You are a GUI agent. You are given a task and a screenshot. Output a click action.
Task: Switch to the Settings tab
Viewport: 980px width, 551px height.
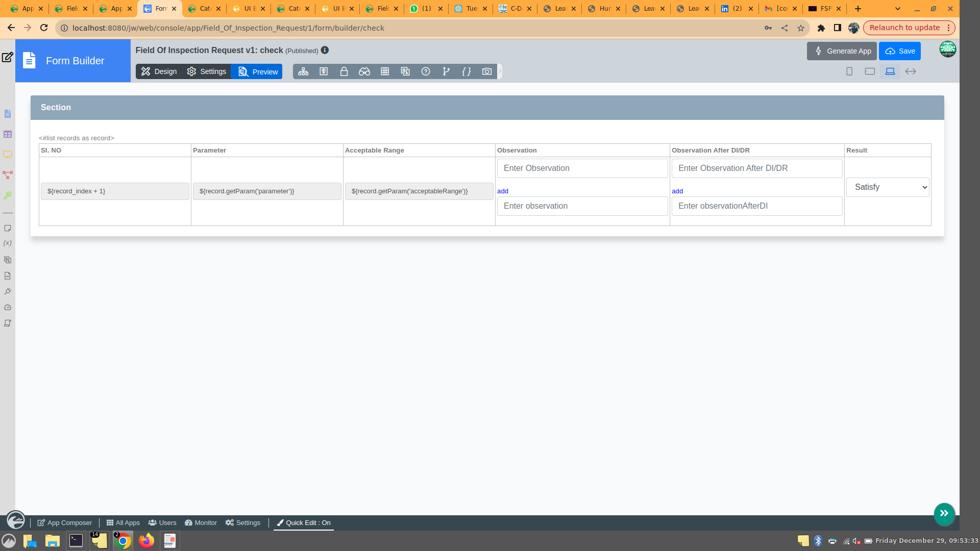(x=206, y=71)
